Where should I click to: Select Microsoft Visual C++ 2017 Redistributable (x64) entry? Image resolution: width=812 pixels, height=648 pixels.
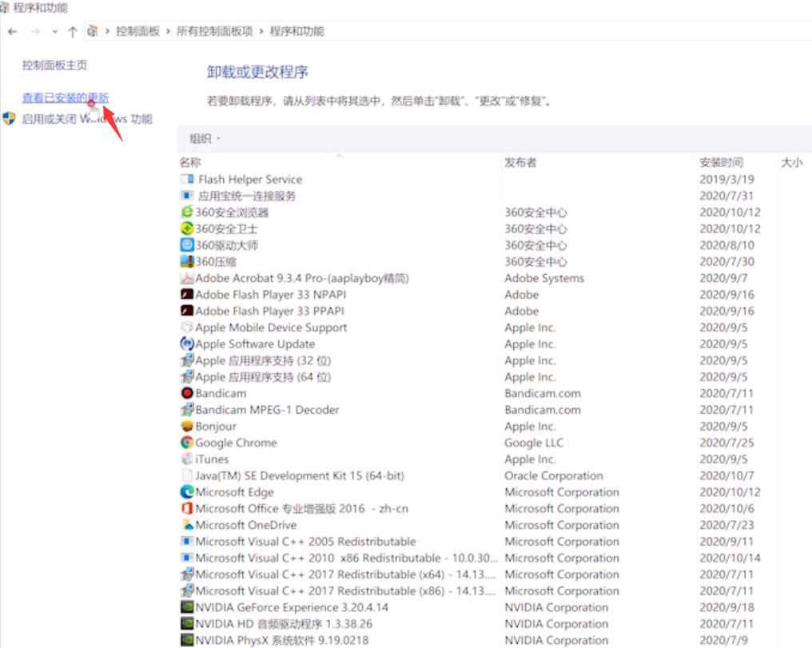tap(345, 574)
